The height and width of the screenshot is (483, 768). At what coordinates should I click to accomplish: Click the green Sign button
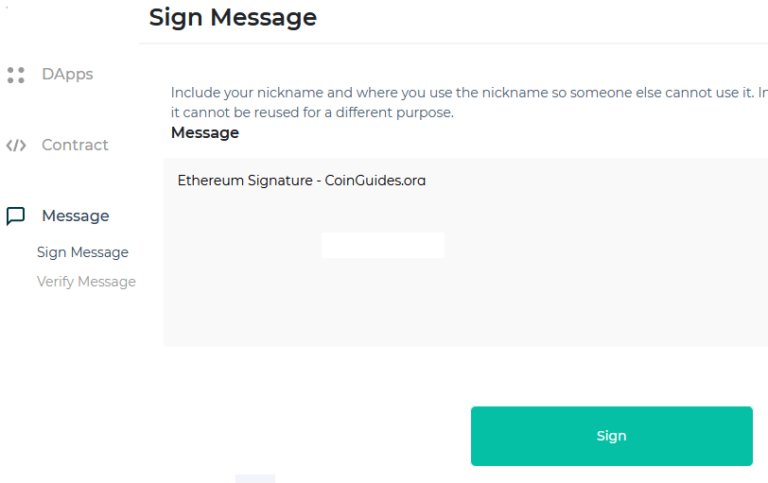[x=612, y=436]
